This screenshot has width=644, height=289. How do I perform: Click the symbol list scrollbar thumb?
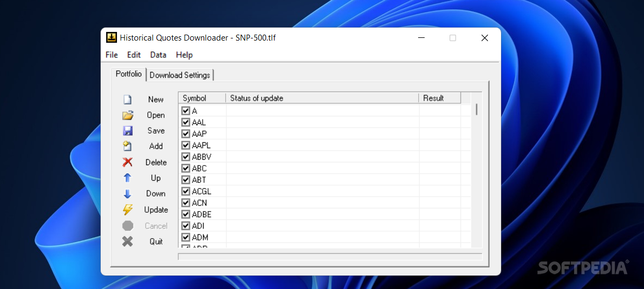(x=477, y=109)
